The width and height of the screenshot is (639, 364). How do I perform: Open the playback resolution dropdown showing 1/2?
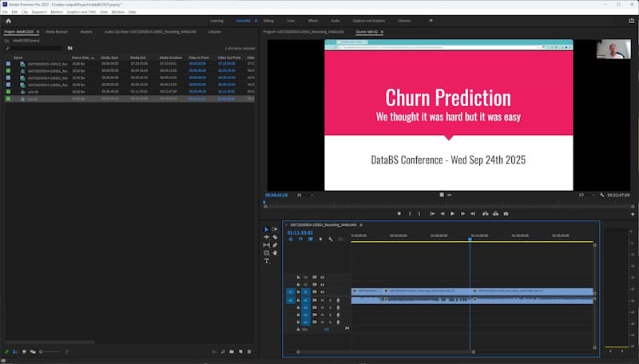click(583, 194)
